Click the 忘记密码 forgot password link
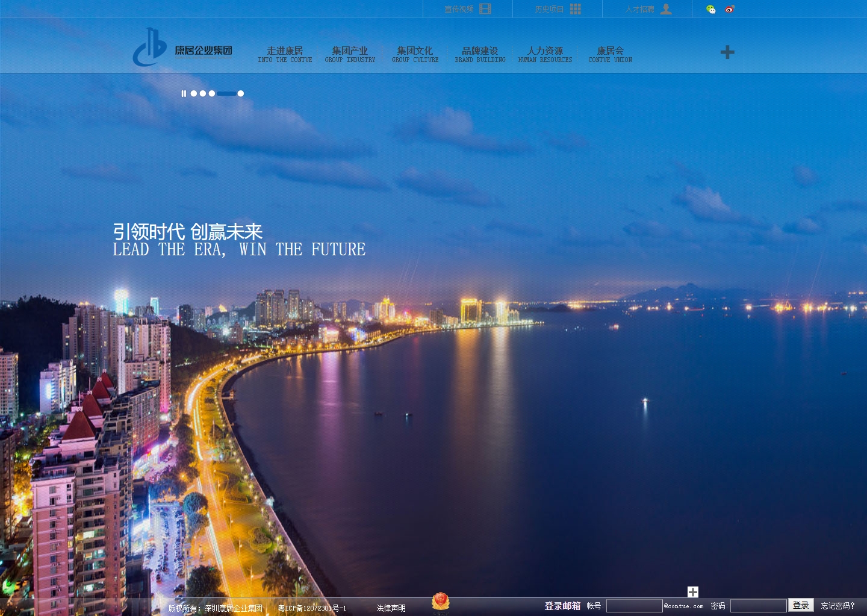The image size is (867, 616). pos(837,606)
